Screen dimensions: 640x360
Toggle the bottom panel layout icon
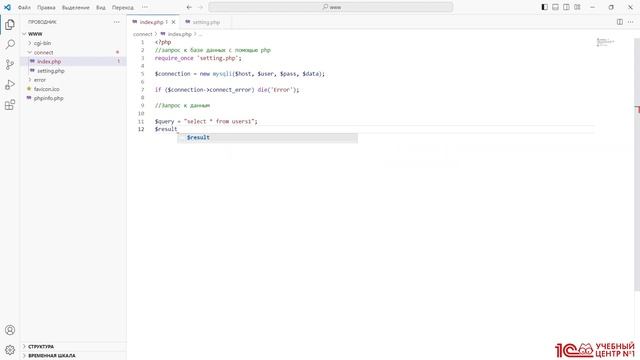pyautogui.click(x=556, y=7)
